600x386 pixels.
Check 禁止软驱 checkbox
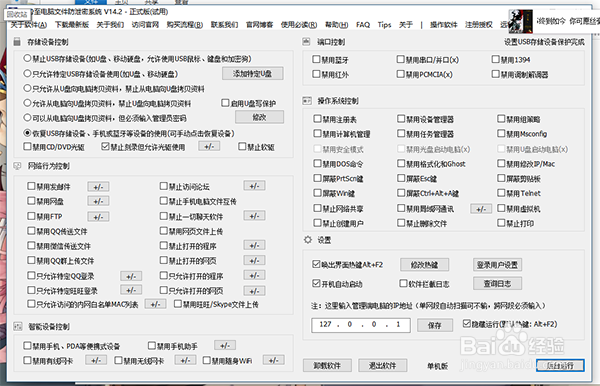point(242,147)
